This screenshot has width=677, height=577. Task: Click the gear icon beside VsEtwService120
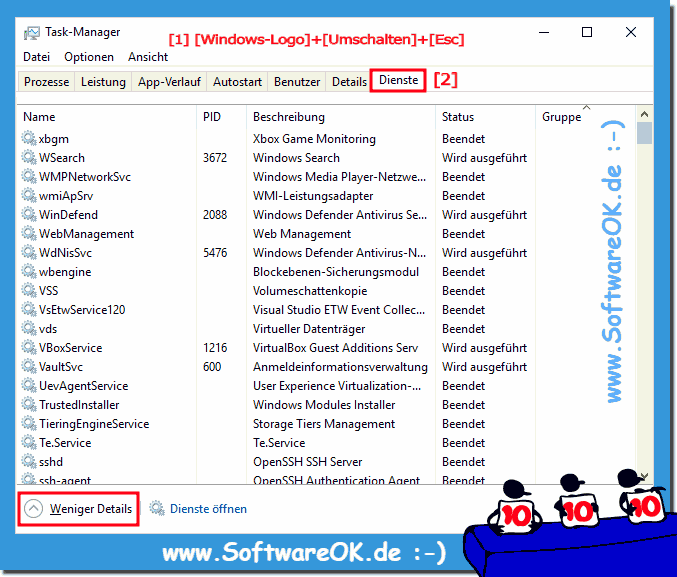(x=29, y=309)
